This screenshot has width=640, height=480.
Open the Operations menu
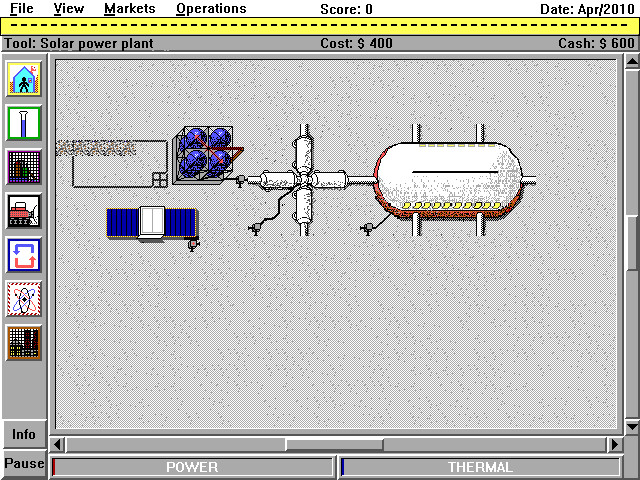coord(211,9)
